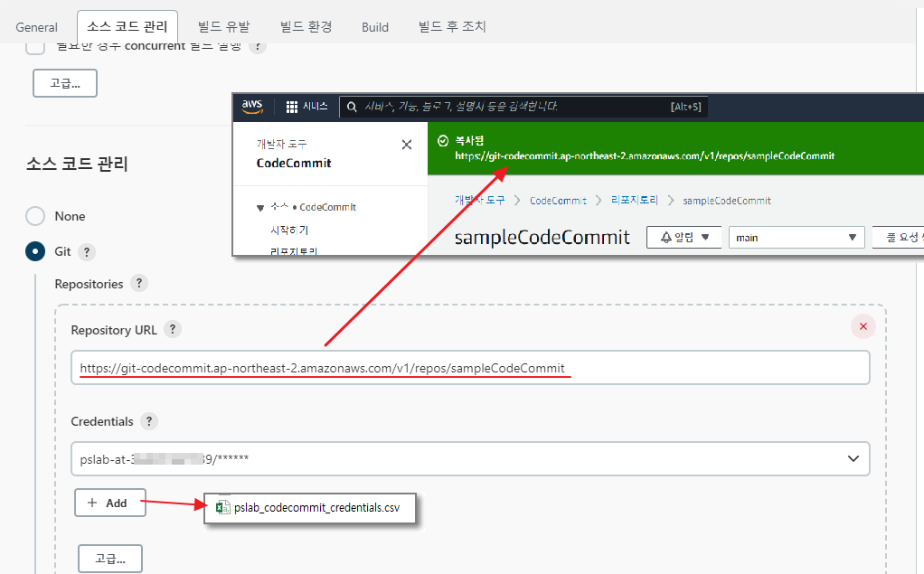
Task: Open help icon next to Repositories
Action: (139, 284)
